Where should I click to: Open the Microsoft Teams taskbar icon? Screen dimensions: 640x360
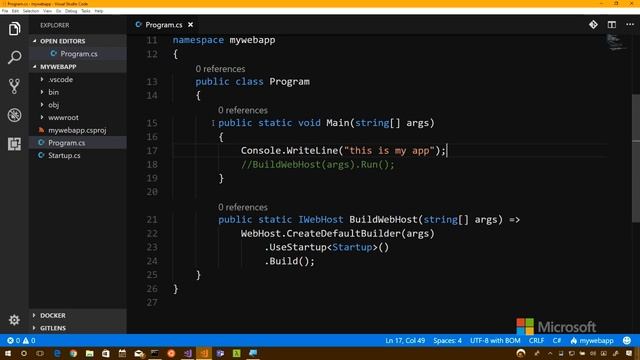pos(220,353)
